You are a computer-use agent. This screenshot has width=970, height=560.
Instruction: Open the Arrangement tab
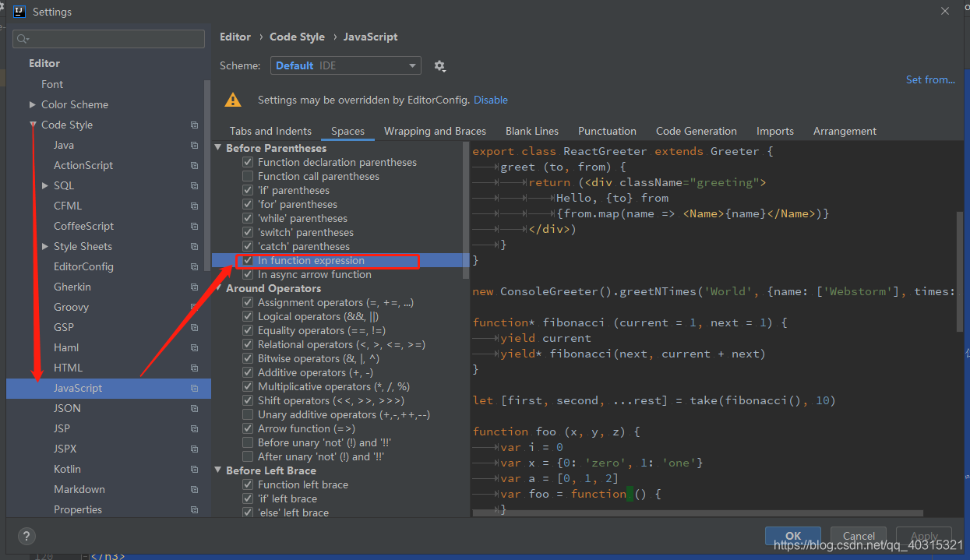pos(845,131)
